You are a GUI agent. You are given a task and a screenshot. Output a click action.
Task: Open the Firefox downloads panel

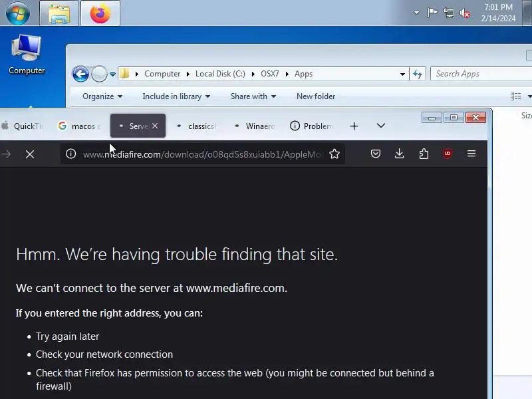pyautogui.click(x=400, y=154)
